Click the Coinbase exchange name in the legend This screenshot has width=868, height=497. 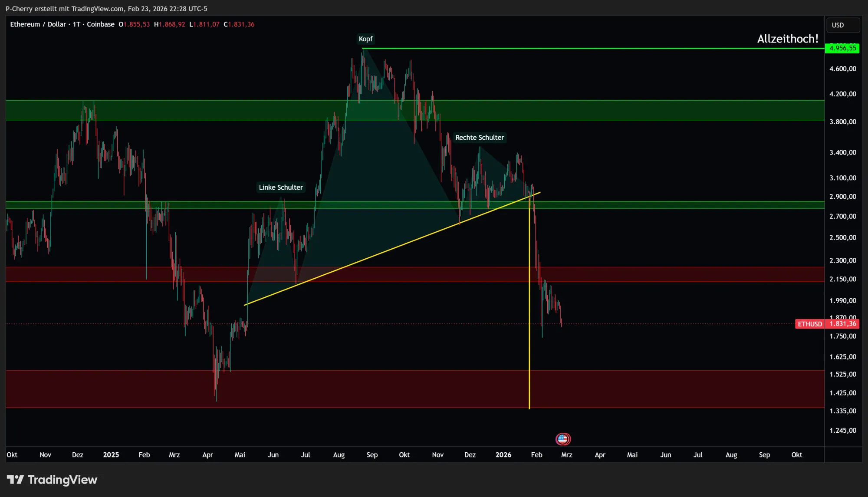[101, 24]
